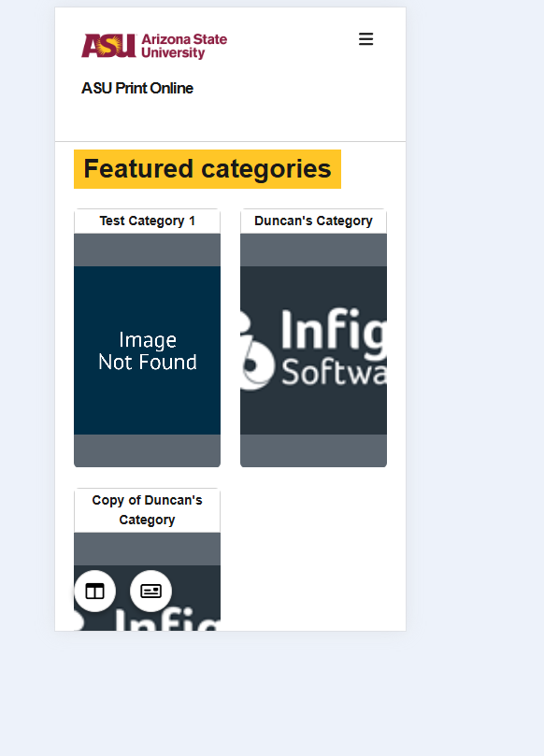
Task: Click the Arizona State University logo
Action: pos(153,44)
